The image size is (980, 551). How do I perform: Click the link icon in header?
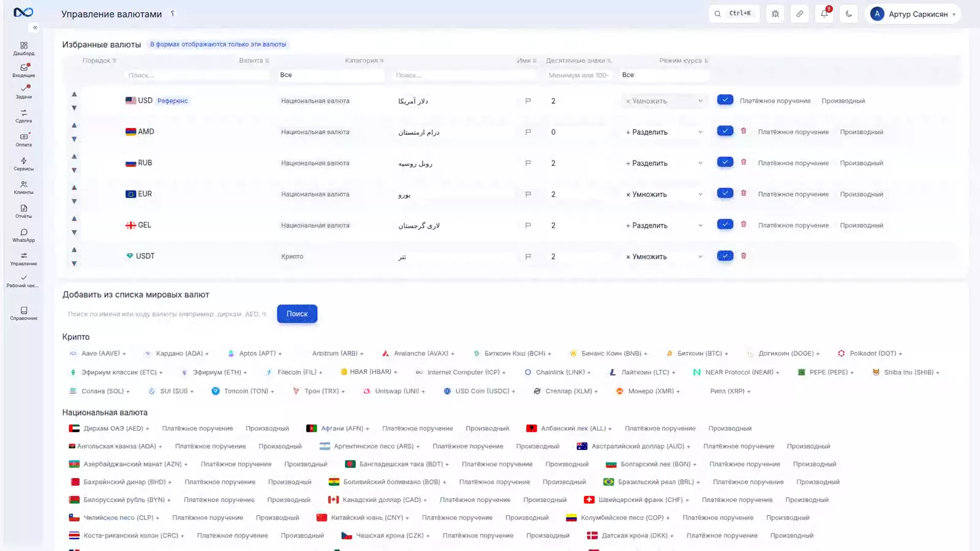(x=799, y=13)
